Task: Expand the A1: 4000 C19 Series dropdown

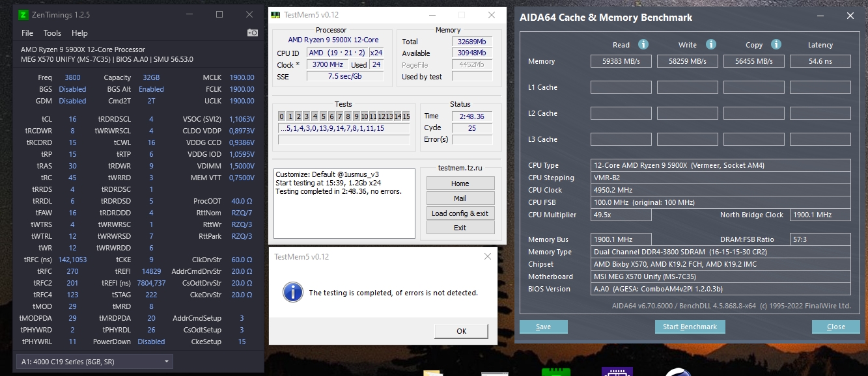Action: pos(94,362)
